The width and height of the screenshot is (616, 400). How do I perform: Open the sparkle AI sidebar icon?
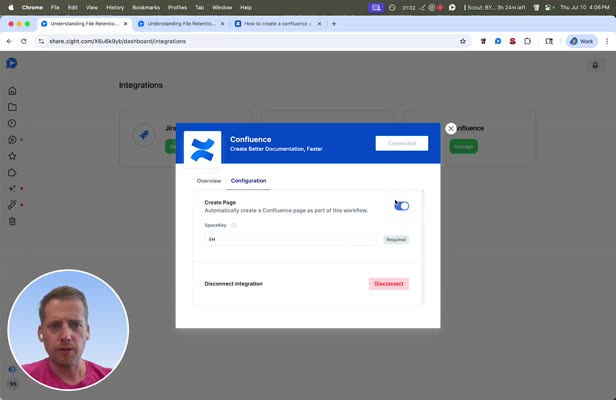click(12, 189)
